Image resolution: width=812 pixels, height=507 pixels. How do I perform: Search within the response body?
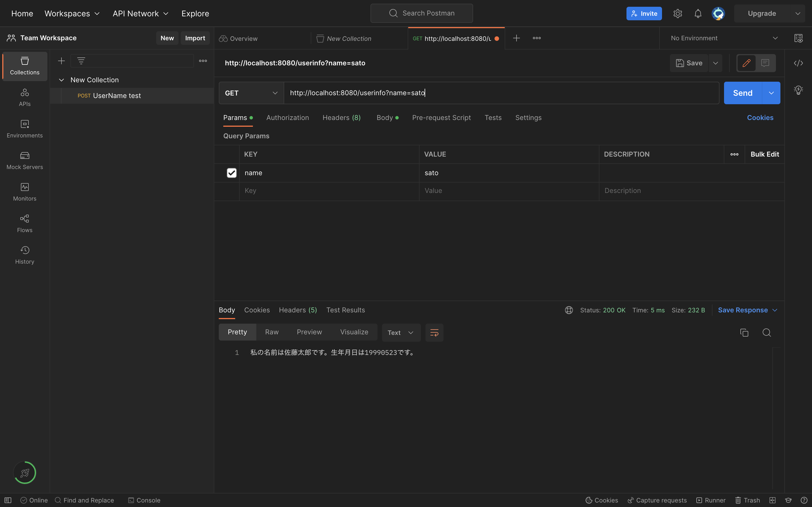pyautogui.click(x=767, y=332)
